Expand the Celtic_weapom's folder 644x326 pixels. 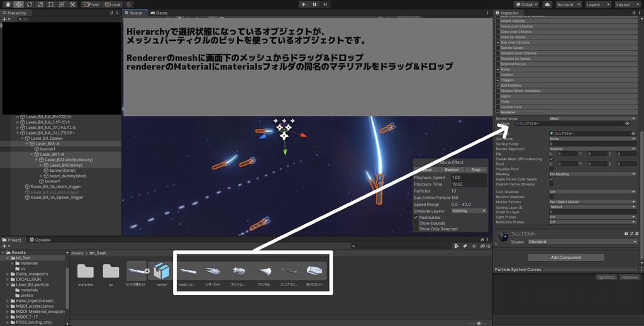8,274
